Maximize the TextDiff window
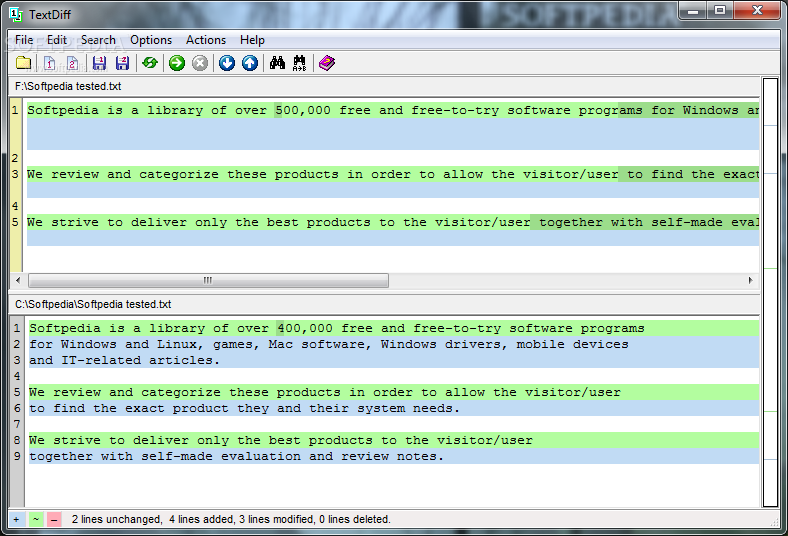788x536 pixels. point(720,10)
